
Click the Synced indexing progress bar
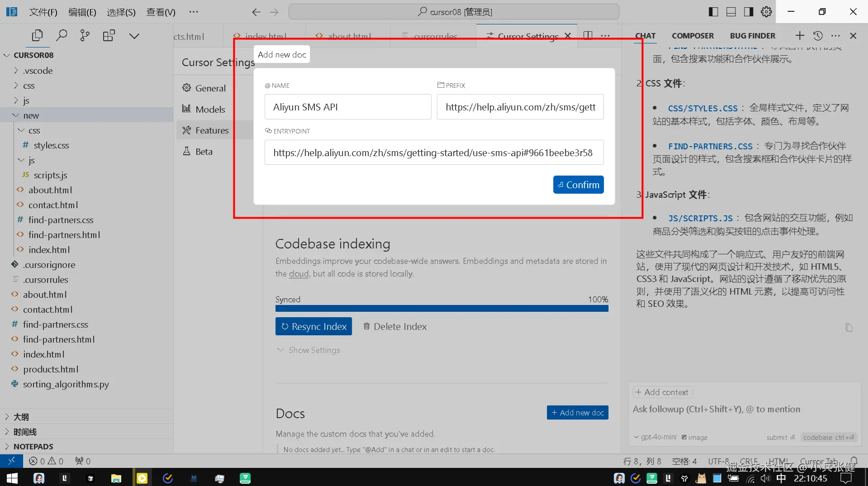tap(441, 308)
